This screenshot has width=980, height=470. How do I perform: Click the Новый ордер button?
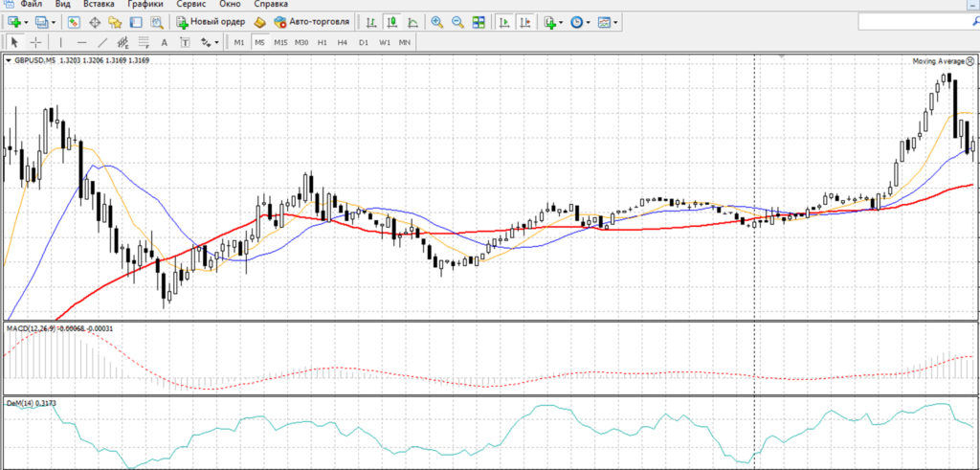click(x=212, y=23)
